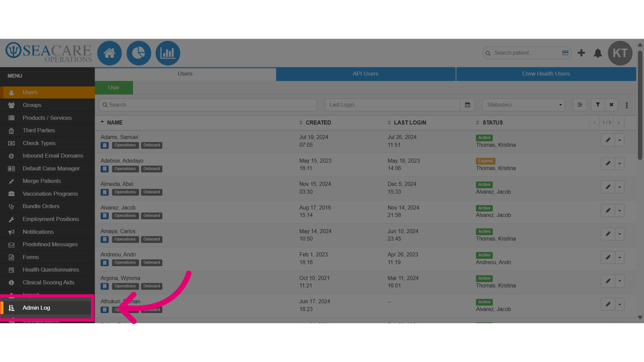Image resolution: width=644 pixels, height=362 pixels.
Task: Switch to the Crew Health Users tab
Action: point(546,74)
